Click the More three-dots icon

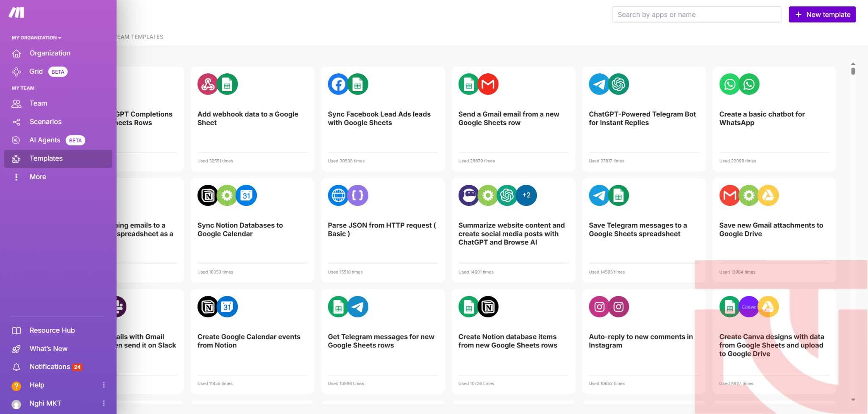coord(17,177)
